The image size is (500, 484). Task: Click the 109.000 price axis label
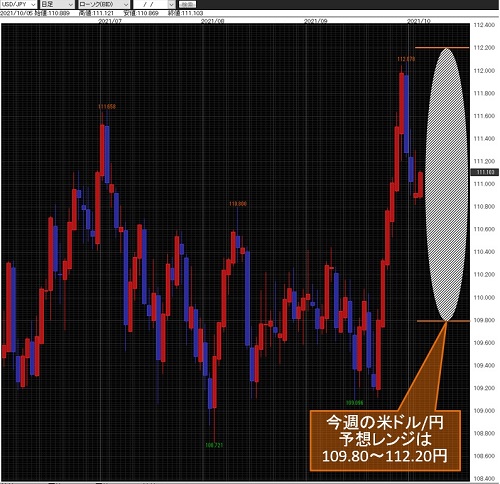tap(484, 411)
